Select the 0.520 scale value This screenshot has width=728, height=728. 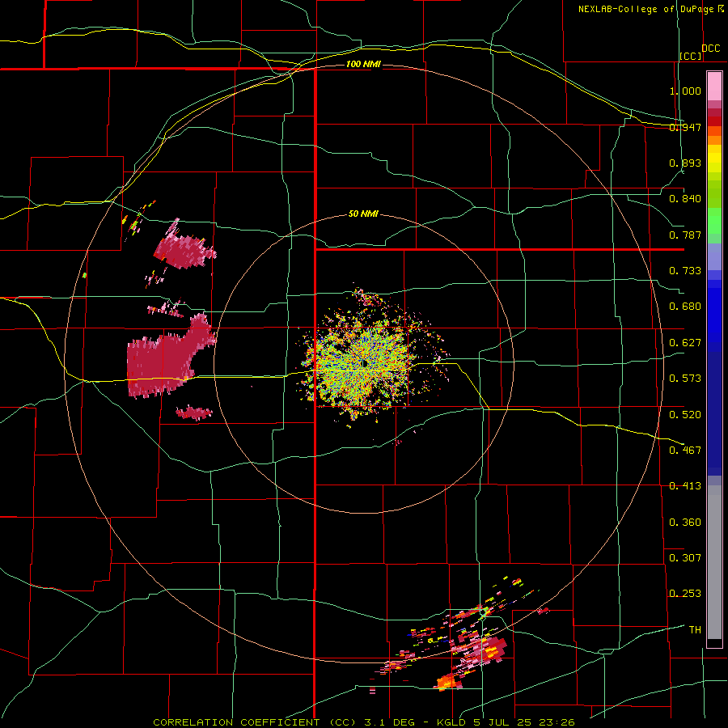coord(685,414)
